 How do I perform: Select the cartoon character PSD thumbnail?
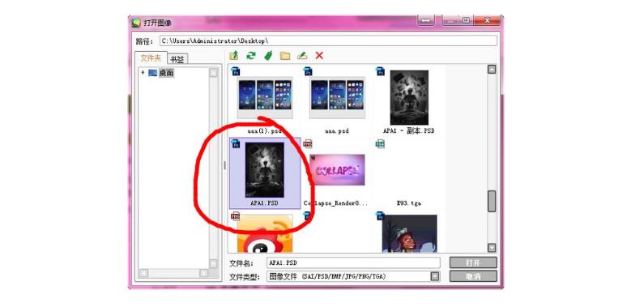[409, 234]
